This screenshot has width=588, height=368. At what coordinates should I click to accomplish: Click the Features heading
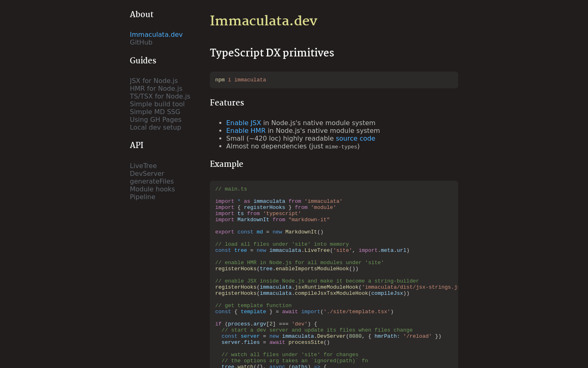point(227,103)
